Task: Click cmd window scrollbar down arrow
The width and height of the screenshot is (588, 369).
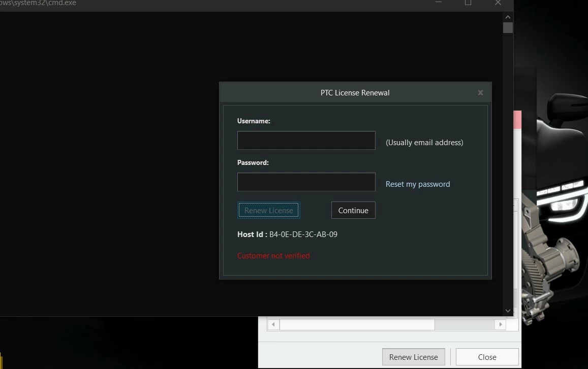Action: click(508, 311)
